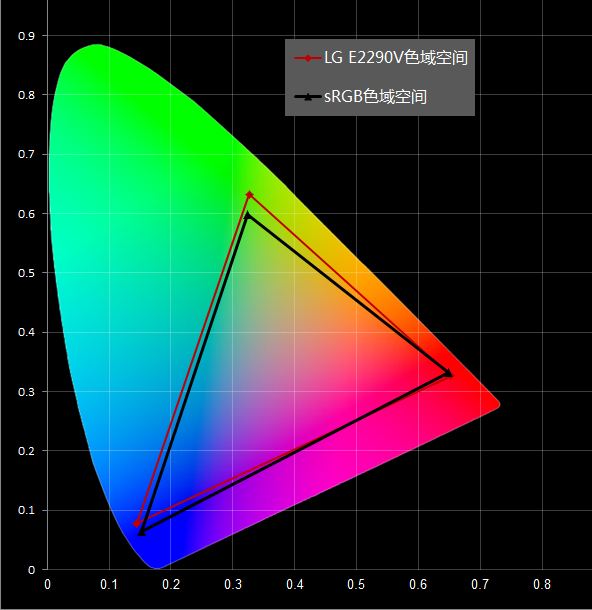Click the 0.5 label on the vertical axis
Viewport: 592px width, 610px height.
coord(26,273)
